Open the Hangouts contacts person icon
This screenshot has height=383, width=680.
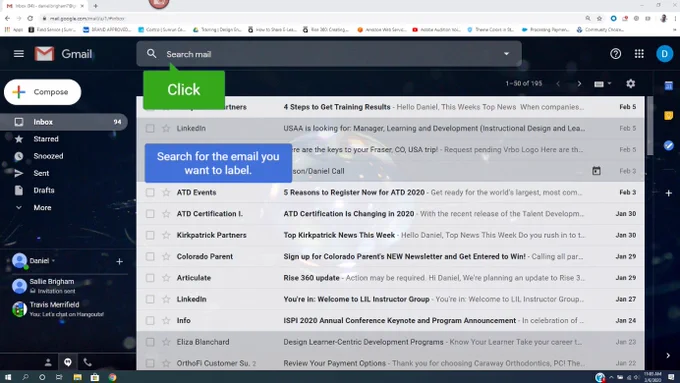48,362
